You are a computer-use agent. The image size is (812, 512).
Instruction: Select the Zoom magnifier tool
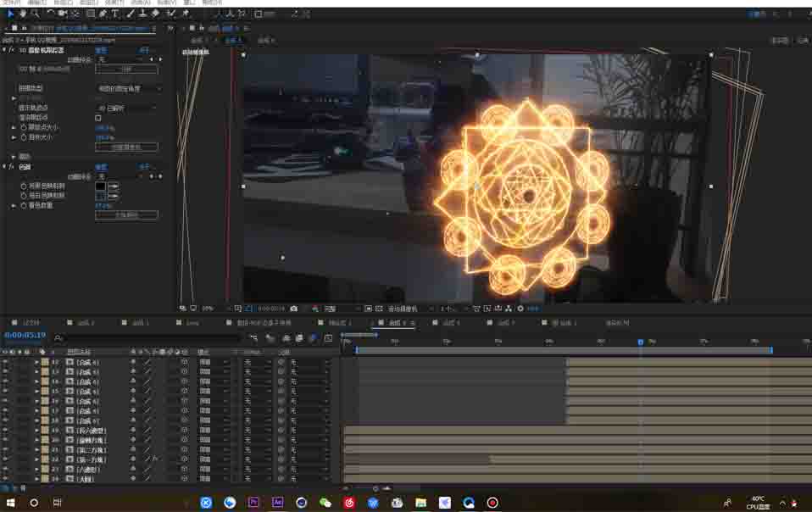click(x=35, y=14)
